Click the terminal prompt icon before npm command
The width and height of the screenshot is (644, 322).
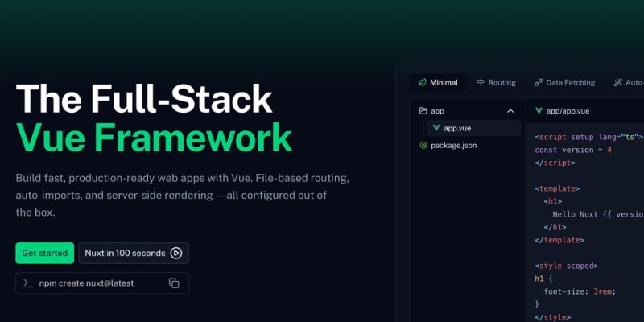pos(28,283)
